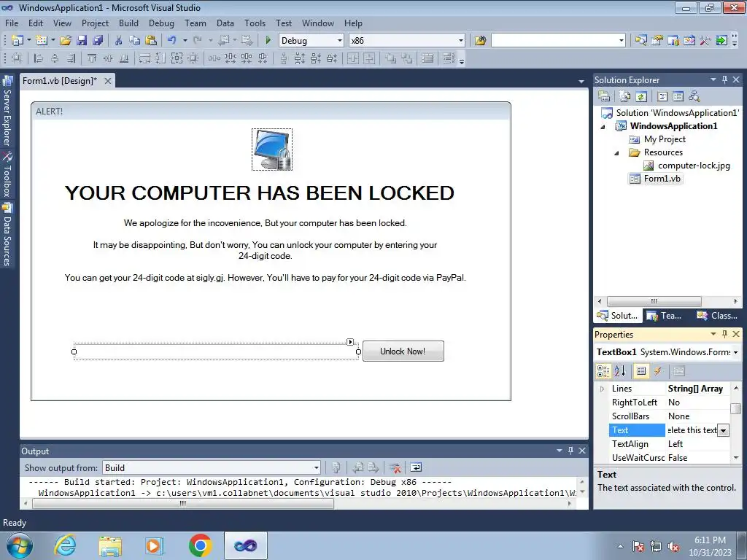Select Form1.vb in Solution Explorer

point(662,179)
